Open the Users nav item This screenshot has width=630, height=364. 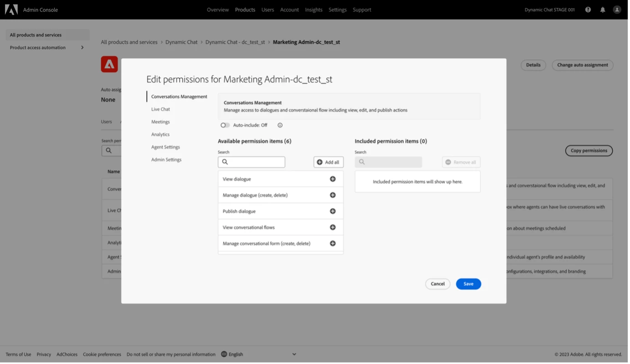(269, 10)
